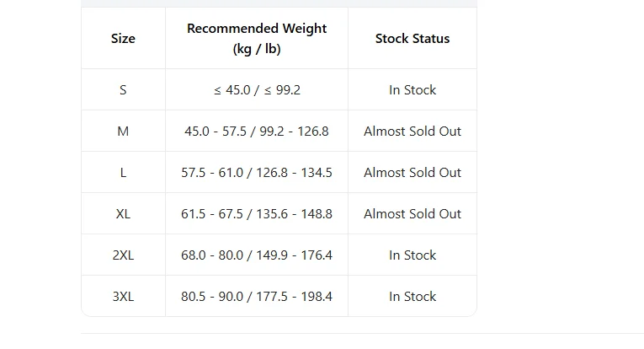This screenshot has height=349, width=644.
Task: Click In Stock status for size S
Action: pos(412,89)
